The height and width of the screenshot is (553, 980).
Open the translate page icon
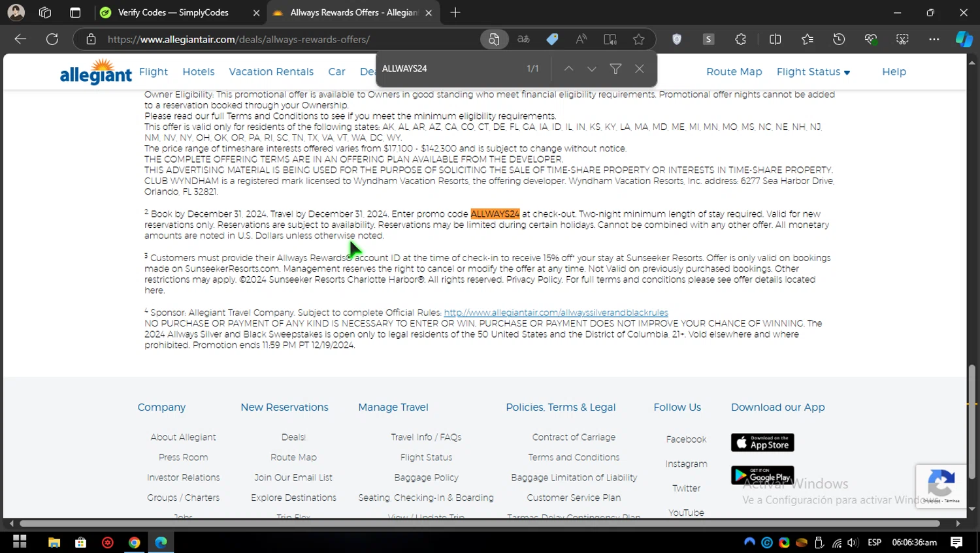[x=523, y=39]
